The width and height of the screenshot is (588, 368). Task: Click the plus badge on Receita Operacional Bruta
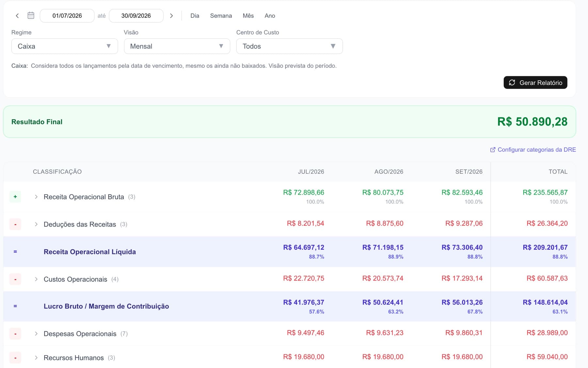pyautogui.click(x=15, y=197)
